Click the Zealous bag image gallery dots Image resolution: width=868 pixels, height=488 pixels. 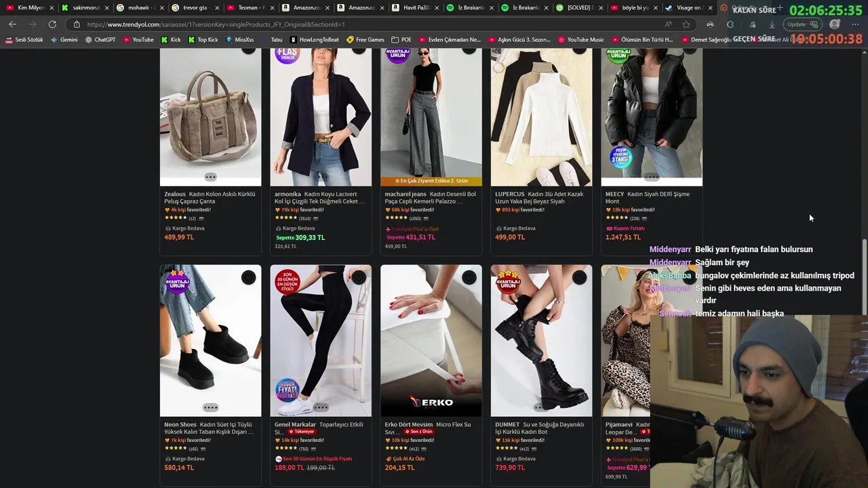(x=211, y=177)
